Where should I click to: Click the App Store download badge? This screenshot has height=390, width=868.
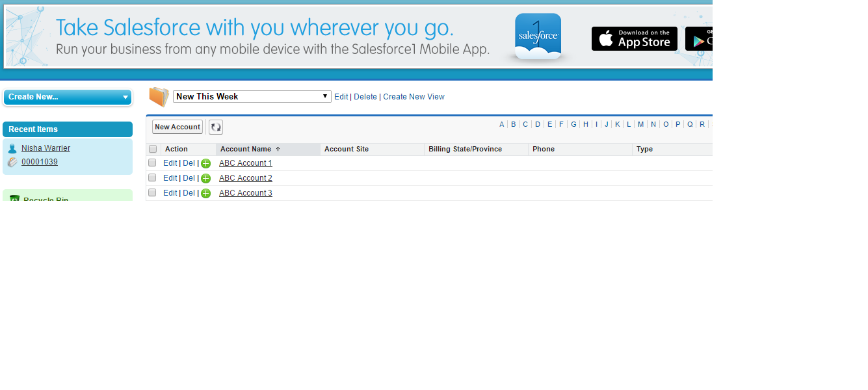click(634, 38)
